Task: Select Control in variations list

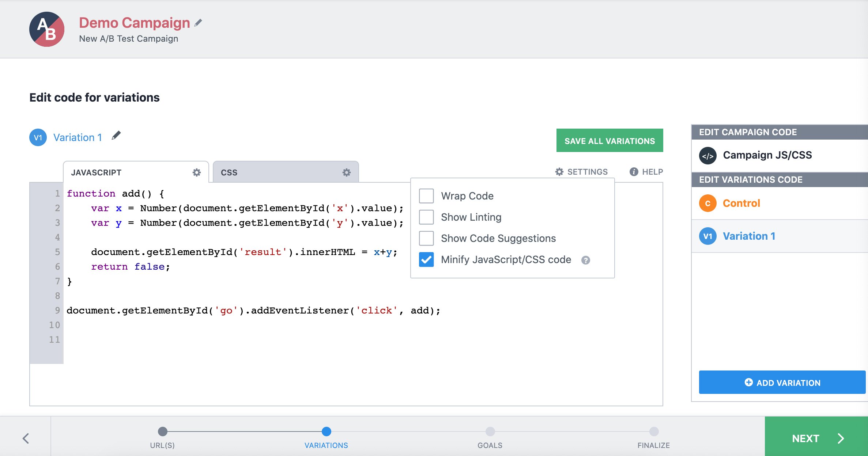Action: (x=780, y=203)
